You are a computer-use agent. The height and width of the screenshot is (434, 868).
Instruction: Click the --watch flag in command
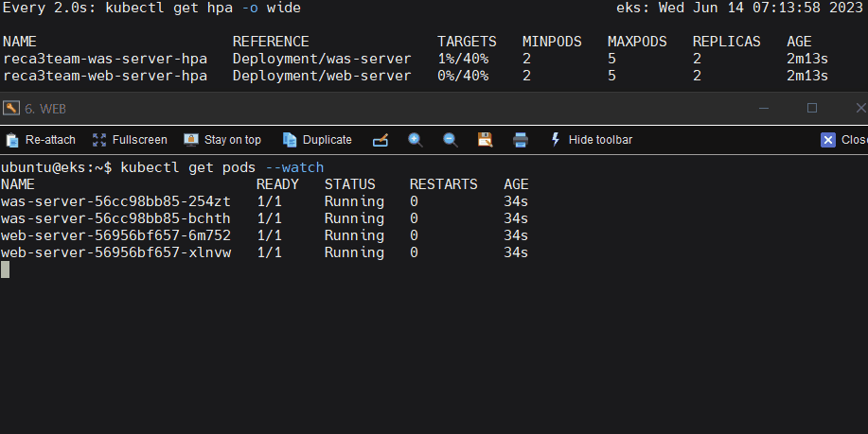coord(294,167)
